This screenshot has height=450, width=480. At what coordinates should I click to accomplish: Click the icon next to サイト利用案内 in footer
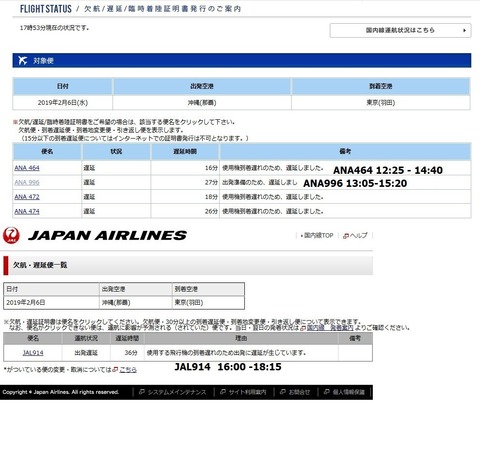(x=223, y=392)
